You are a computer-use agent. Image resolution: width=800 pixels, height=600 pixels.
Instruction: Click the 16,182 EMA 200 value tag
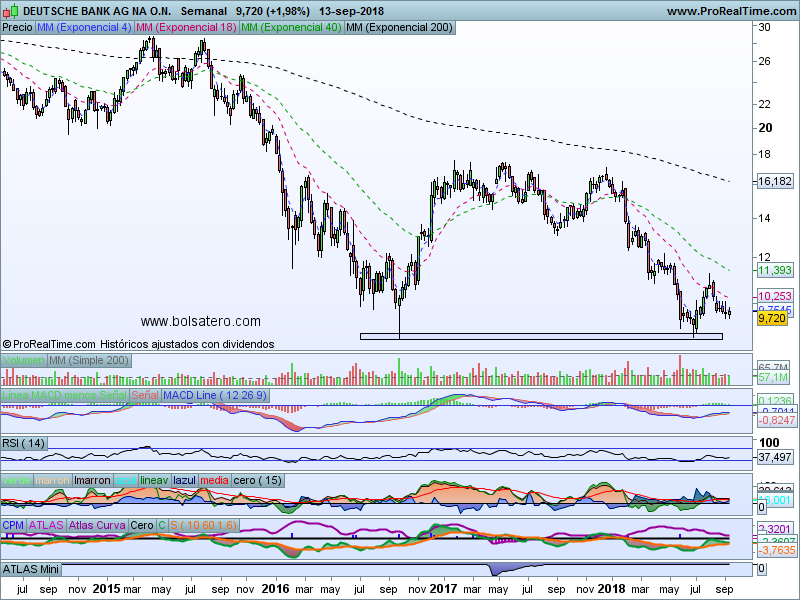pos(775,182)
